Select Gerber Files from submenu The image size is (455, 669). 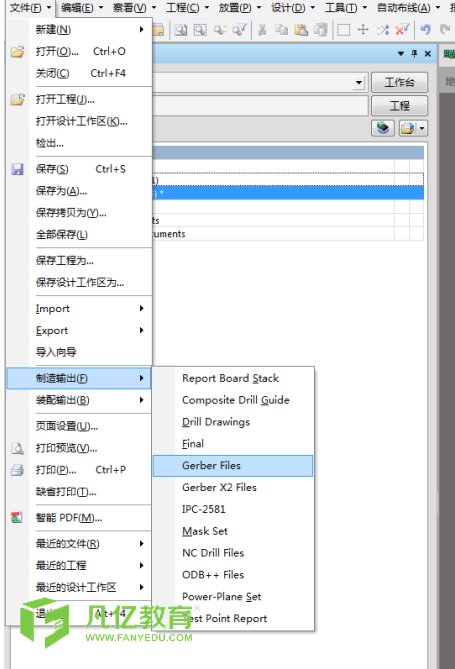point(233,465)
